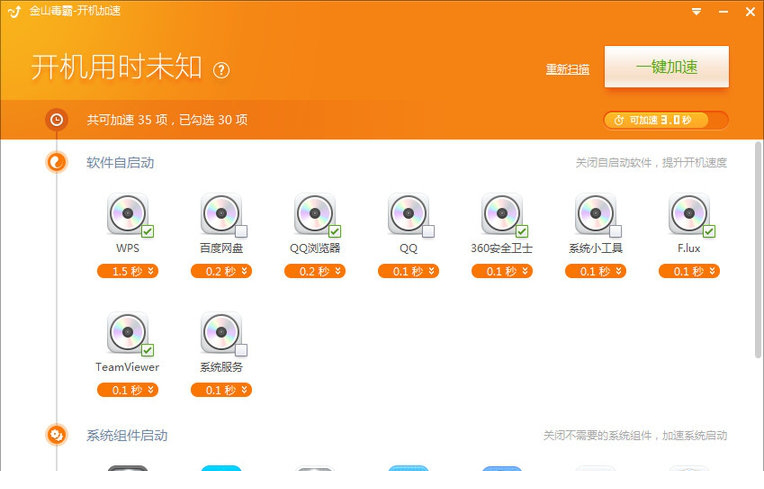Expand the 系统小工具 0.1 秒 dropdown
The width and height of the screenshot is (764, 489).
point(595,271)
